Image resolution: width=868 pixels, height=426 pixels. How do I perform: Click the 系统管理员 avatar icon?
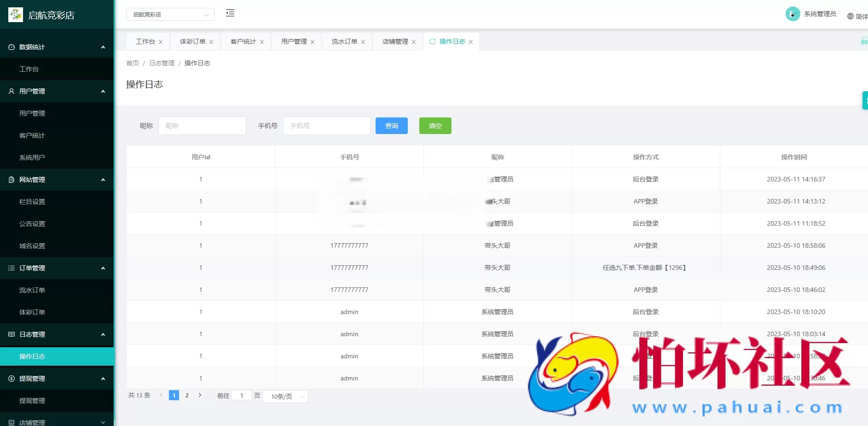793,13
